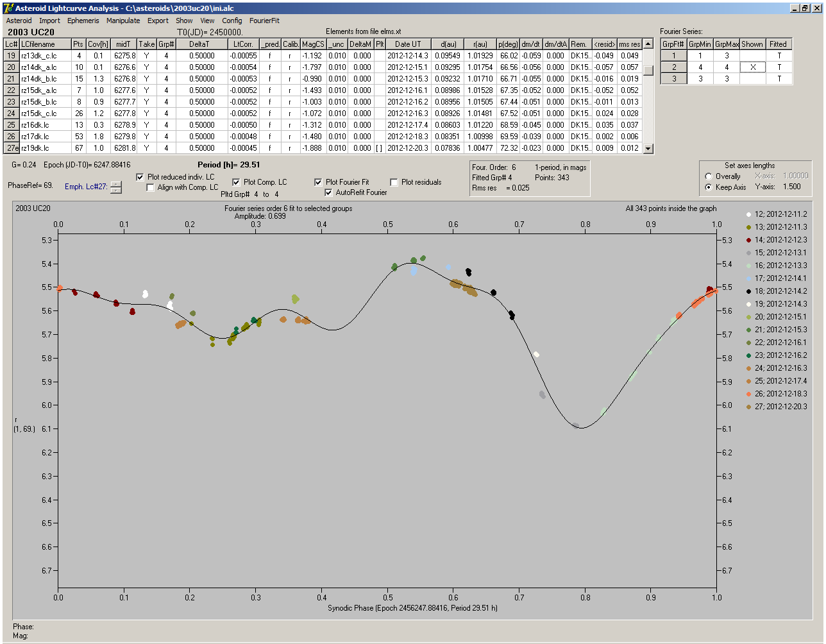Click the Date UT cell 2012-12-17.4
This screenshot has width=826, height=644.
tap(408, 125)
